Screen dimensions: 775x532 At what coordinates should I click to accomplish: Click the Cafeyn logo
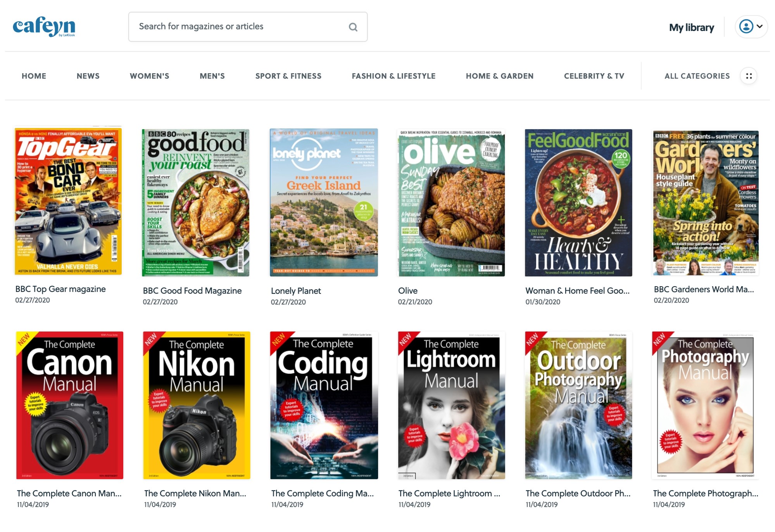[x=44, y=26]
